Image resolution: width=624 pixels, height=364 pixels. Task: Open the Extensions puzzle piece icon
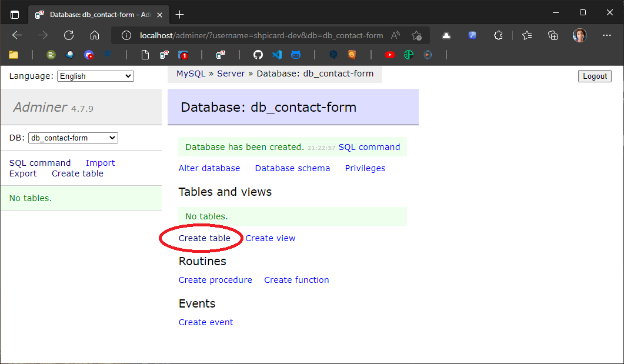click(x=498, y=35)
